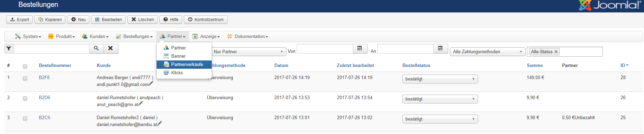Open status dropdown for order B2D6
Screen dimensions: 644x134
pos(440,99)
